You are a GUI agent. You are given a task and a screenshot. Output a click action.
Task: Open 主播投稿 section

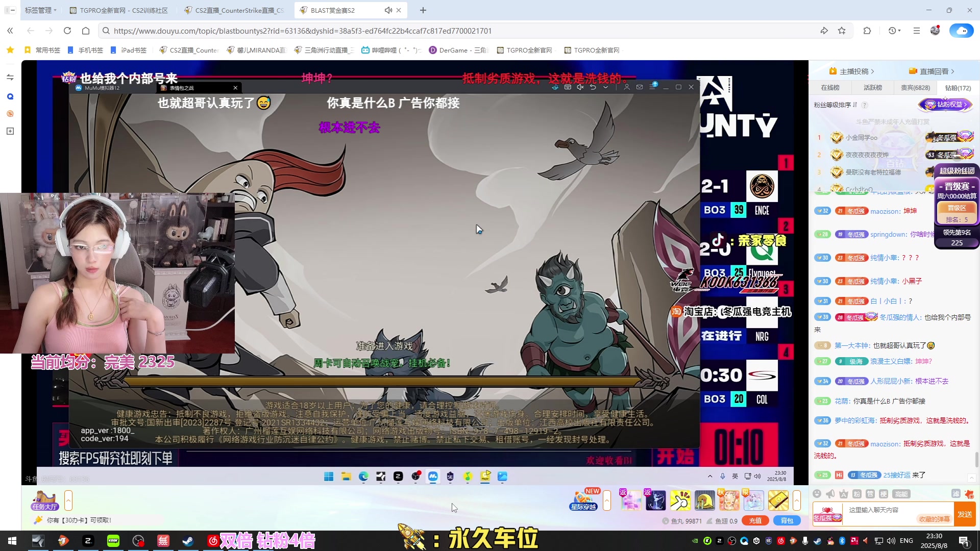click(851, 71)
